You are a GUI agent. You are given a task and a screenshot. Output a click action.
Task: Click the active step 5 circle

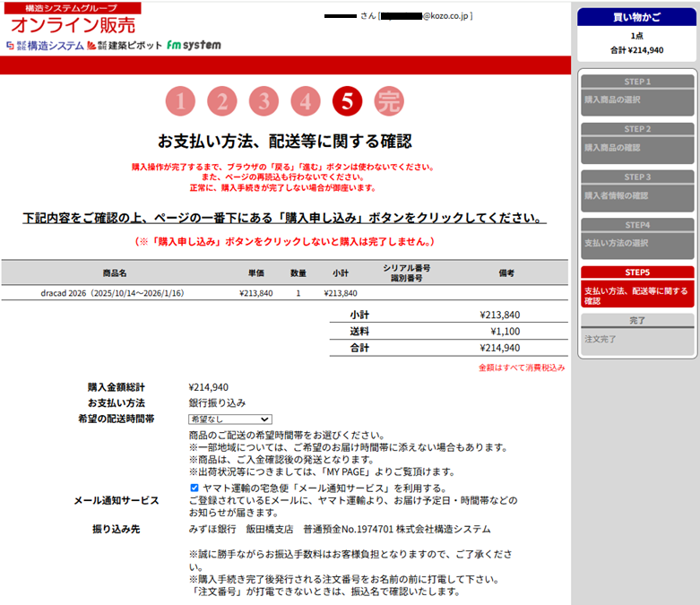[347, 102]
